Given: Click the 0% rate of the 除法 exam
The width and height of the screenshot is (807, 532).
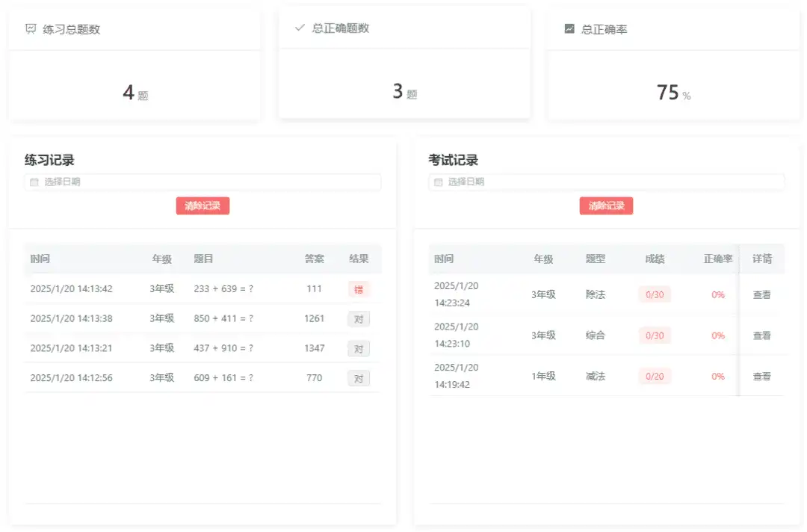Looking at the screenshot, I should [x=718, y=295].
